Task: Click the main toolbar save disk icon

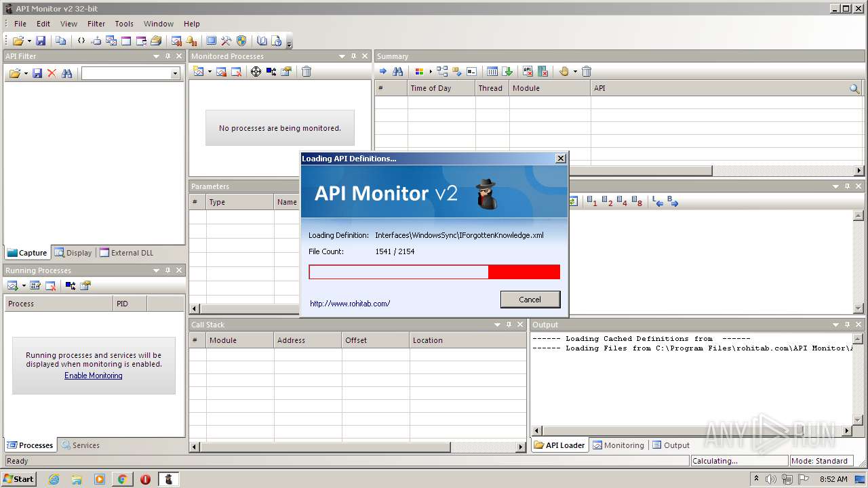Action: click(41, 41)
